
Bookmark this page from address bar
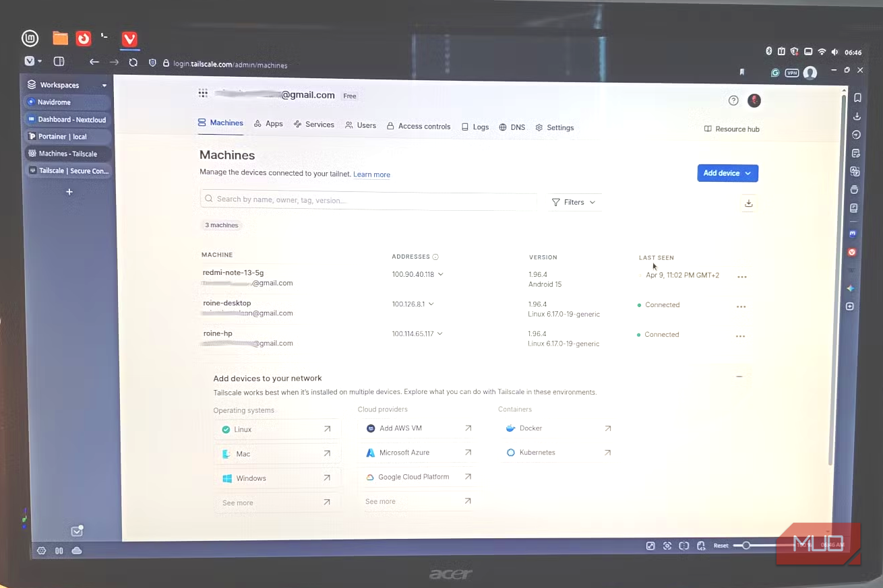742,71
